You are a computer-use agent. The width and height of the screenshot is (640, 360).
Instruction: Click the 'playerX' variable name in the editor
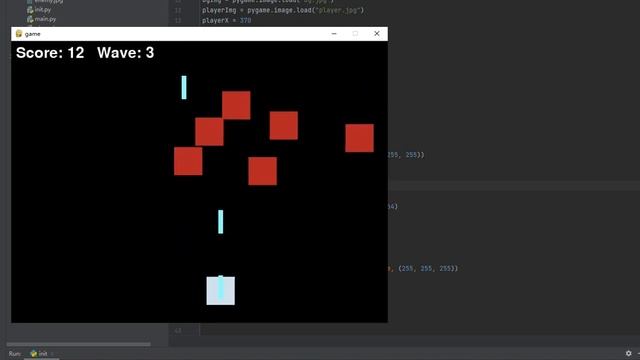pyautogui.click(x=215, y=20)
